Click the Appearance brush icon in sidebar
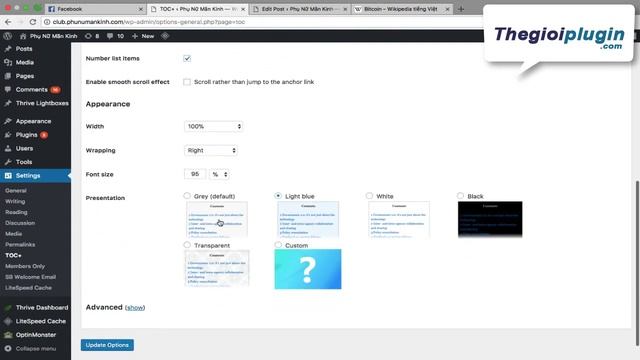Image resolution: width=640 pixels, height=360 pixels. [x=8, y=121]
